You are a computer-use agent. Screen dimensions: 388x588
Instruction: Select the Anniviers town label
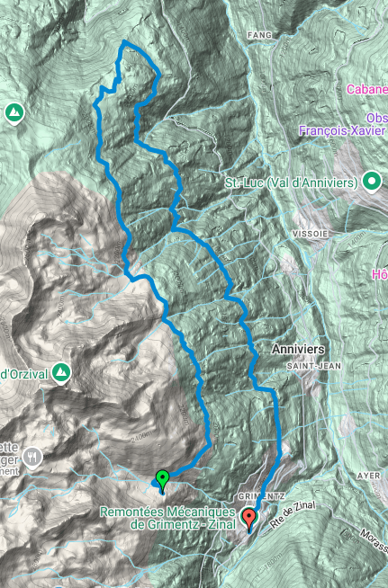(x=298, y=349)
